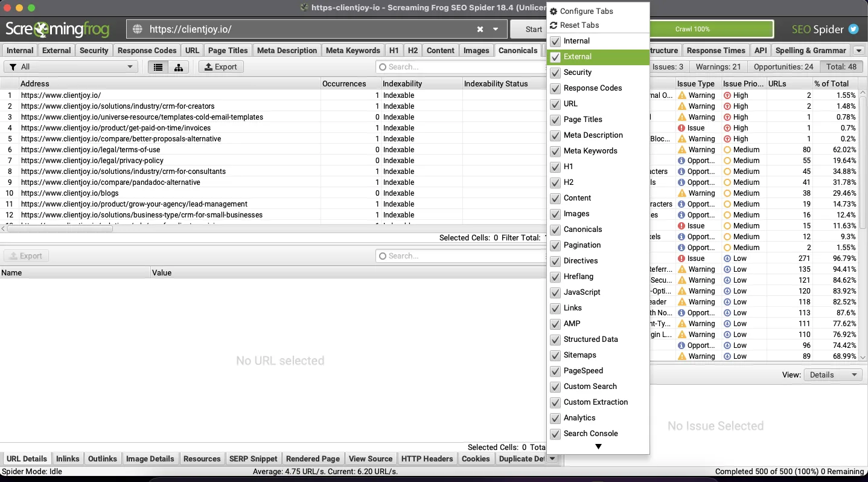Click the Crawl 100% progress bar
The image size is (868, 482).
pos(711,29)
